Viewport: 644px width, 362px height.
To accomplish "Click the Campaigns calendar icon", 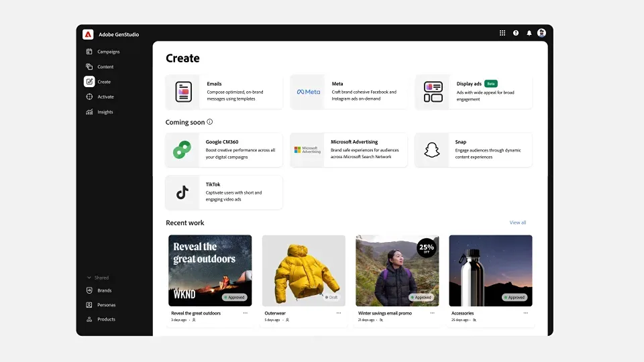I will (89, 52).
